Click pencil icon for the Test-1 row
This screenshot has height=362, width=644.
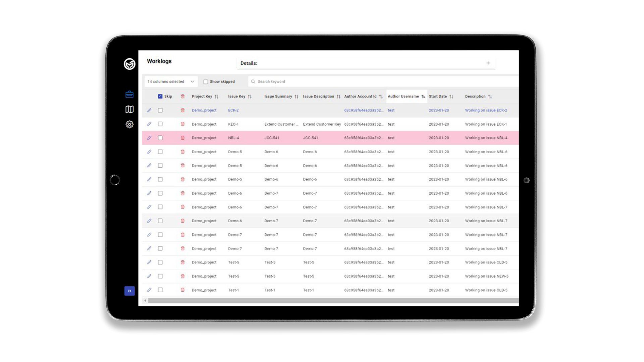(149, 290)
